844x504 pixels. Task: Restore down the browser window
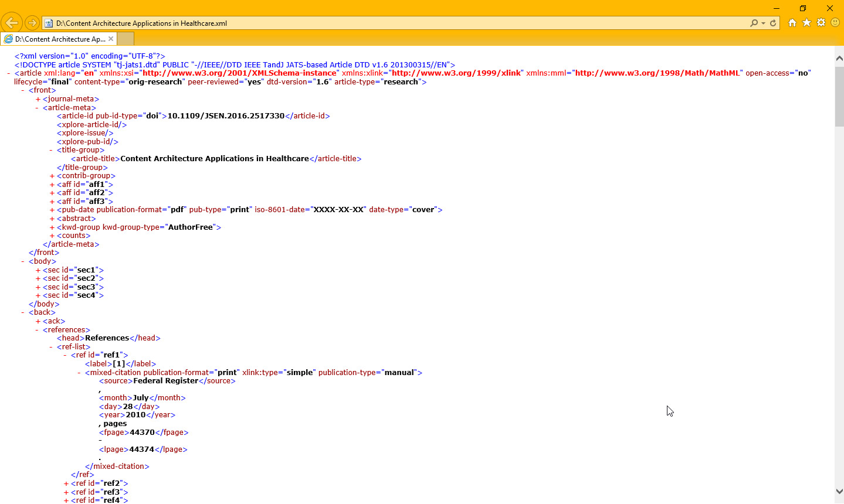point(803,8)
